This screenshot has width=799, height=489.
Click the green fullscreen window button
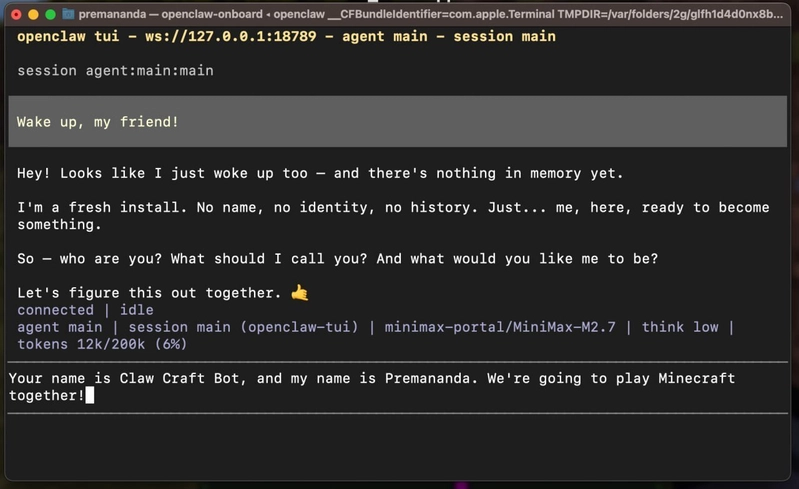50,15
